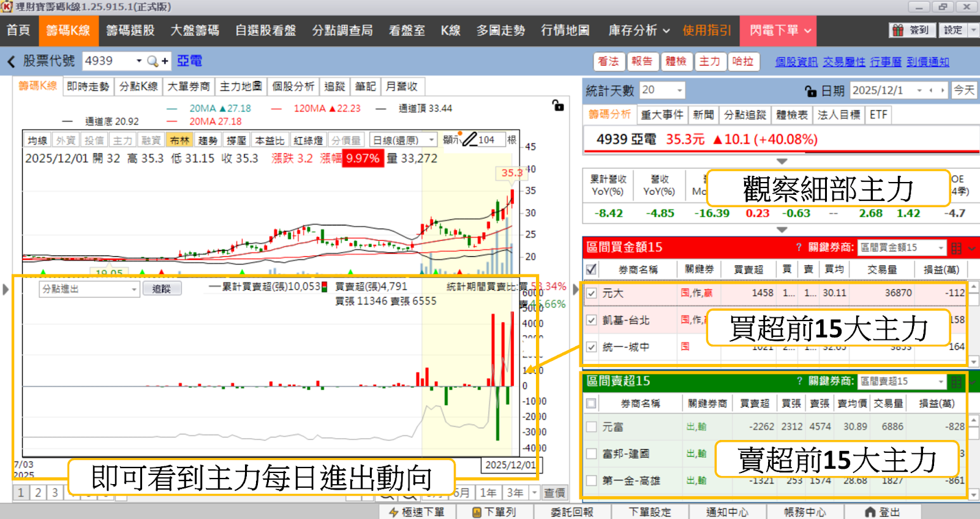This screenshot has height=519, width=980.
Task: Click the magnifier search icon next to 4939
Action: 153,61
